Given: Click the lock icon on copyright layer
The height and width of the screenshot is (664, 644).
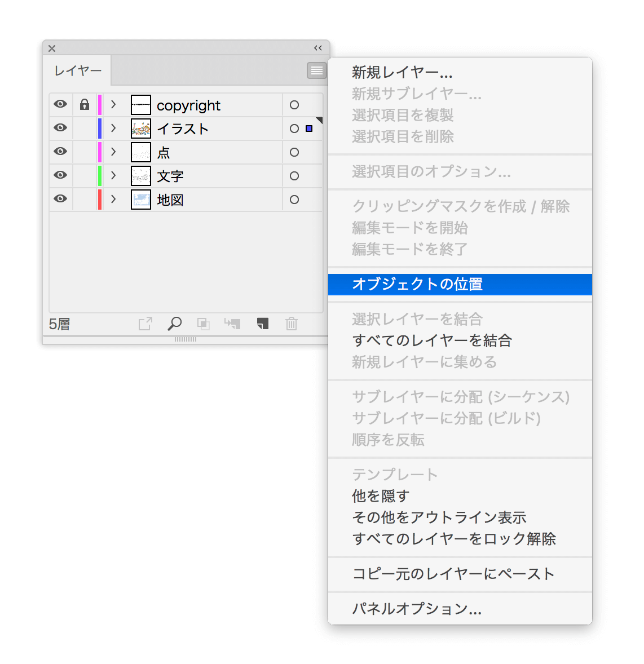Looking at the screenshot, I should (85, 104).
